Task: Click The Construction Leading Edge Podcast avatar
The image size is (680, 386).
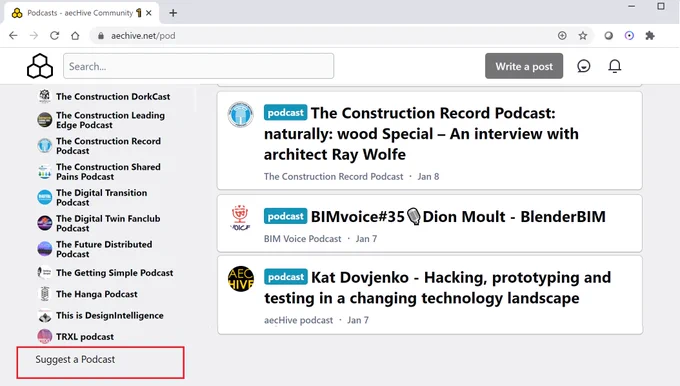Action: coord(45,120)
